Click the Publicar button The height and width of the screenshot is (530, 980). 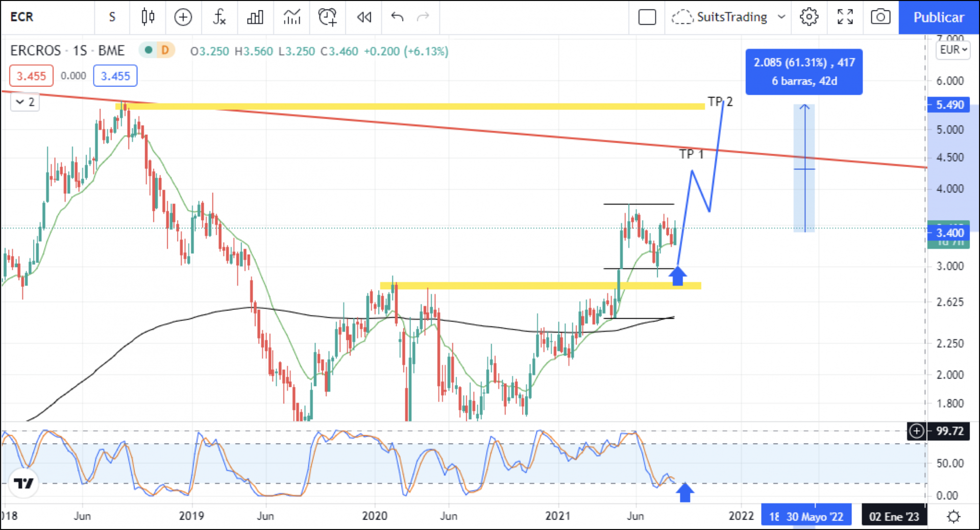pyautogui.click(x=938, y=17)
